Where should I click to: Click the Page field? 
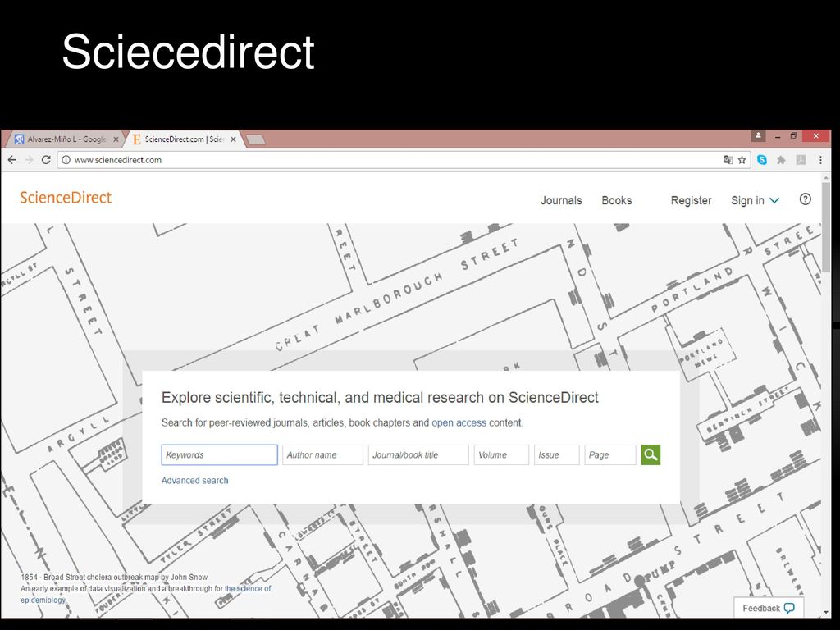click(610, 454)
